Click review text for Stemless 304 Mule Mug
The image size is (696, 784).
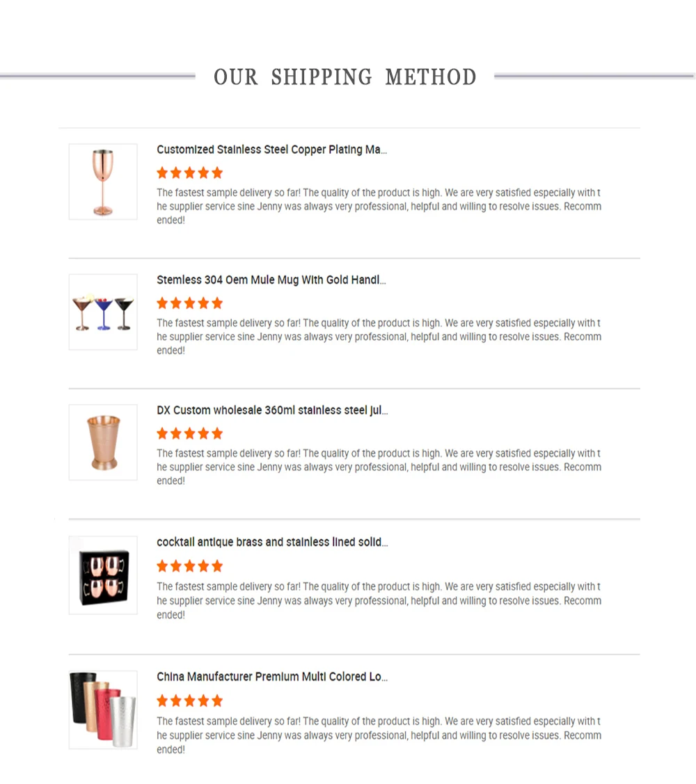[x=379, y=337]
